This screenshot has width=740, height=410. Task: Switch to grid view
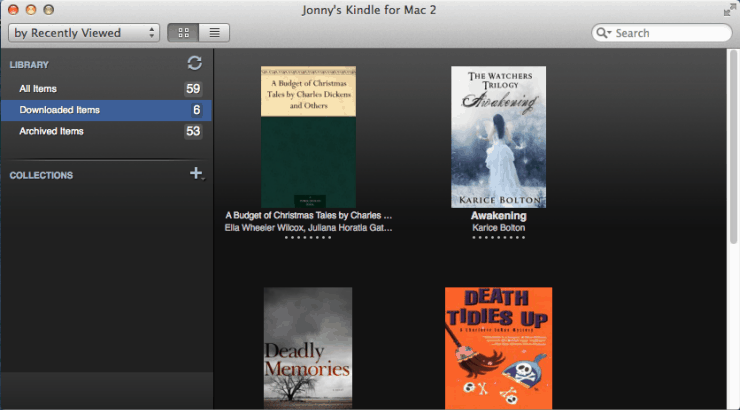(183, 33)
